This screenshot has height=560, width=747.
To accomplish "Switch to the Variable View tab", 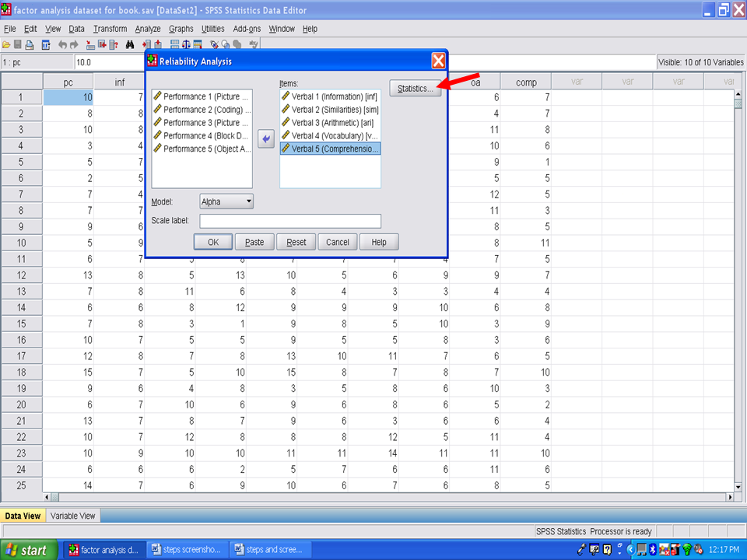I will [x=73, y=515].
